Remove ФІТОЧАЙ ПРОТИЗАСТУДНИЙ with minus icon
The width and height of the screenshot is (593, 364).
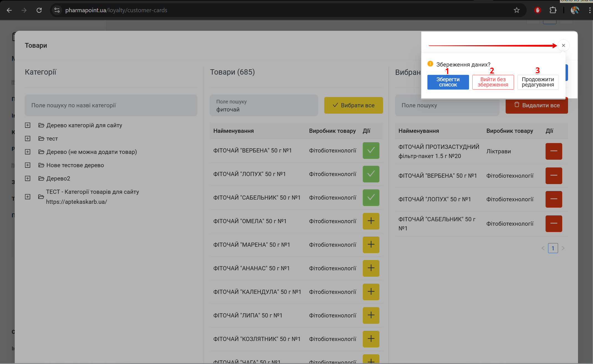554,151
